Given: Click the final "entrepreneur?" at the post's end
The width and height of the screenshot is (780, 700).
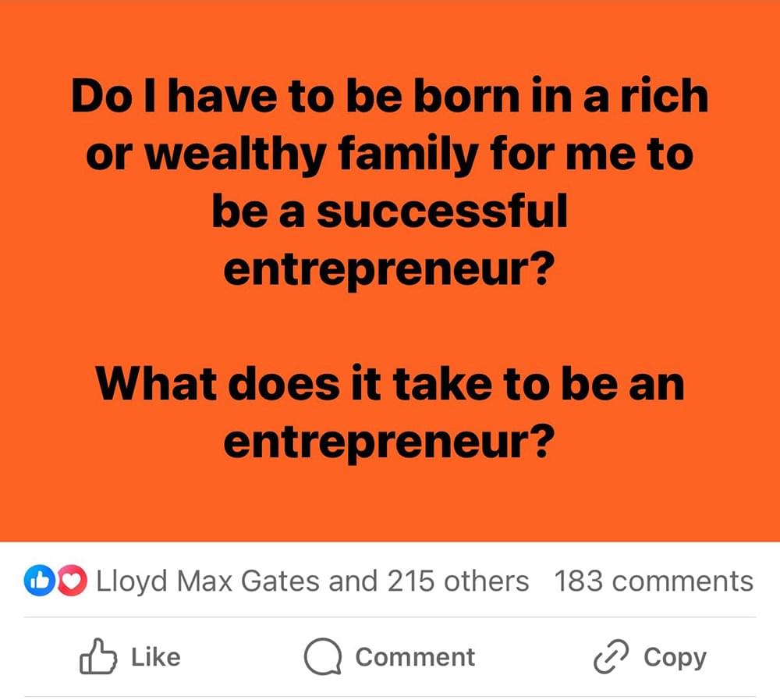Looking at the screenshot, I should point(390,443).
